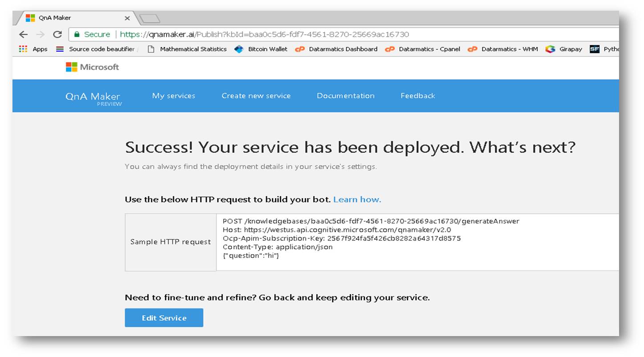This screenshot has height=357, width=644.
Task: Click the SF bookmark favicon
Action: click(595, 49)
